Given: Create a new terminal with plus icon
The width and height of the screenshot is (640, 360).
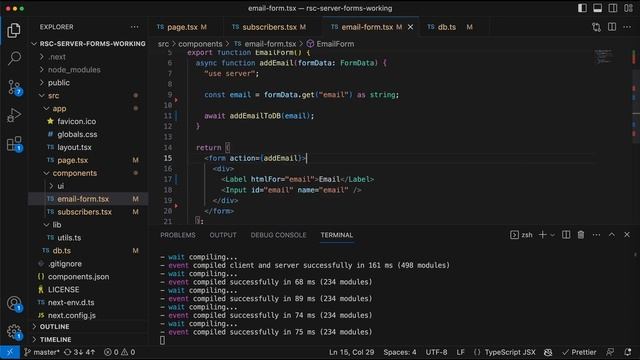Looking at the screenshot, I should [542, 235].
